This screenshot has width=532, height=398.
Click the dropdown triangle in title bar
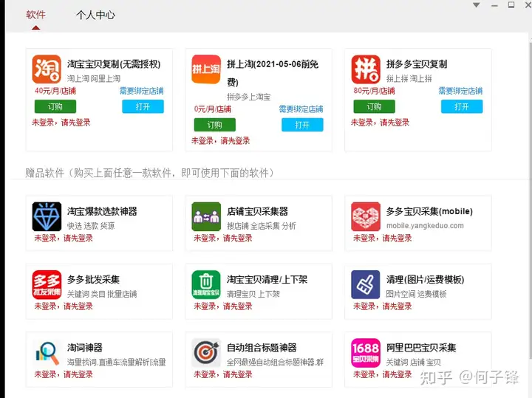[477, 5]
